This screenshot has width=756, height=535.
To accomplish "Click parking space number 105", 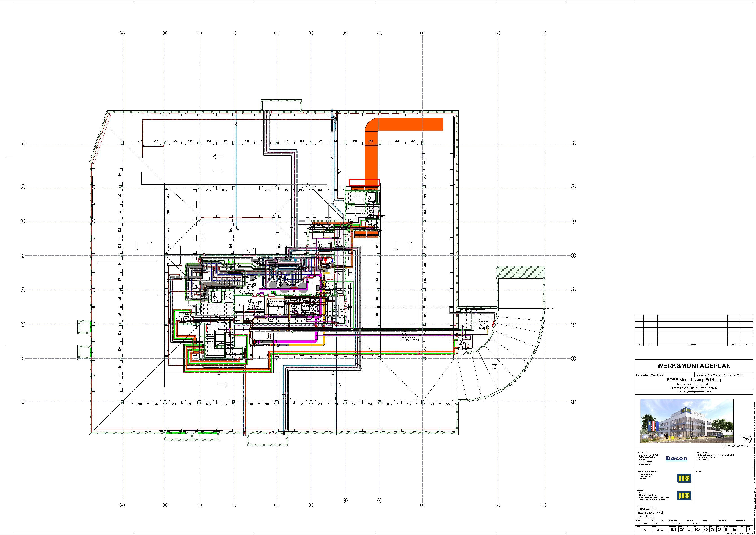I will coord(370,141).
